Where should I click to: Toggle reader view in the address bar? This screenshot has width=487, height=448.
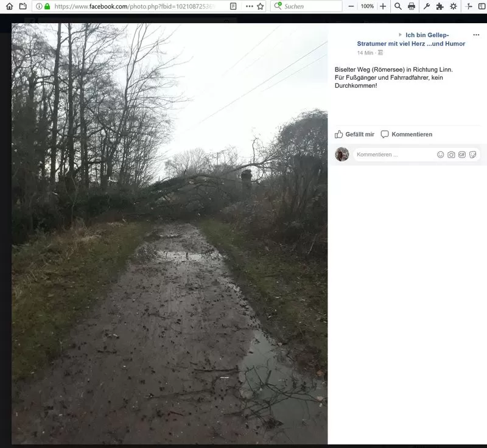click(x=234, y=6)
